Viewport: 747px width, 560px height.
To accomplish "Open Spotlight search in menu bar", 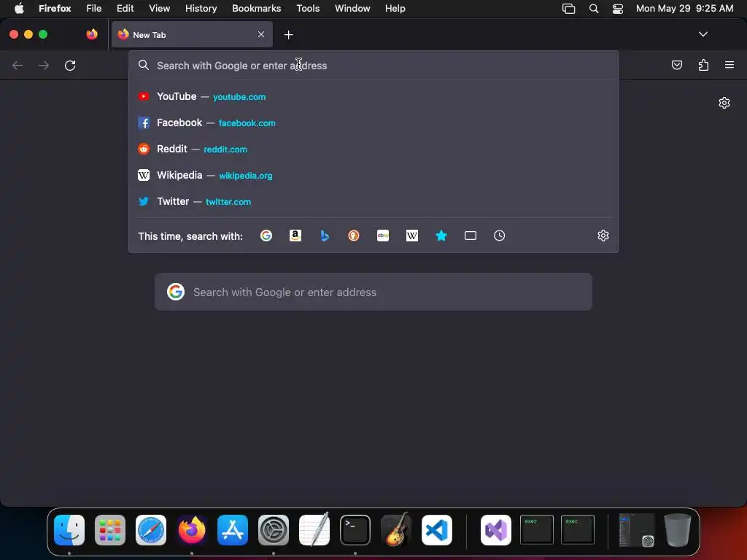I will 594,9.
